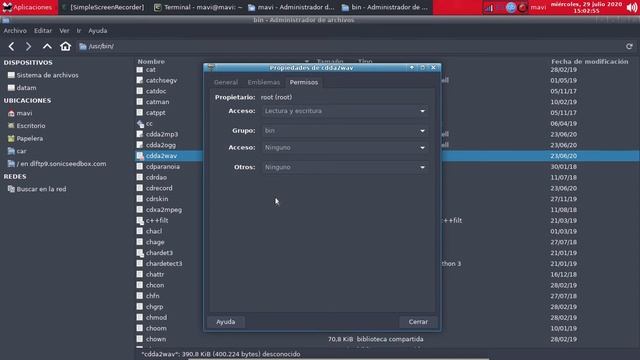Select the cdda2wav file icon
The height and width of the screenshot is (360, 640).
[x=140, y=156]
